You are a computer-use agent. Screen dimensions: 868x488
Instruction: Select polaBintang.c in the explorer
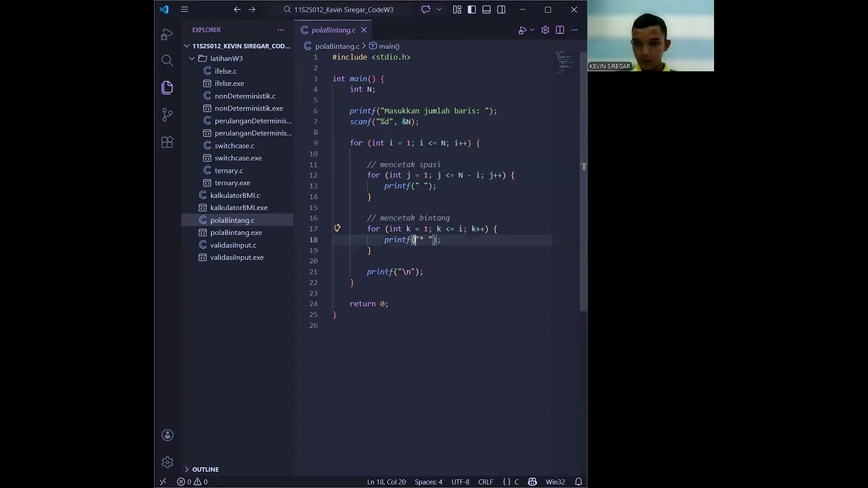point(237,220)
